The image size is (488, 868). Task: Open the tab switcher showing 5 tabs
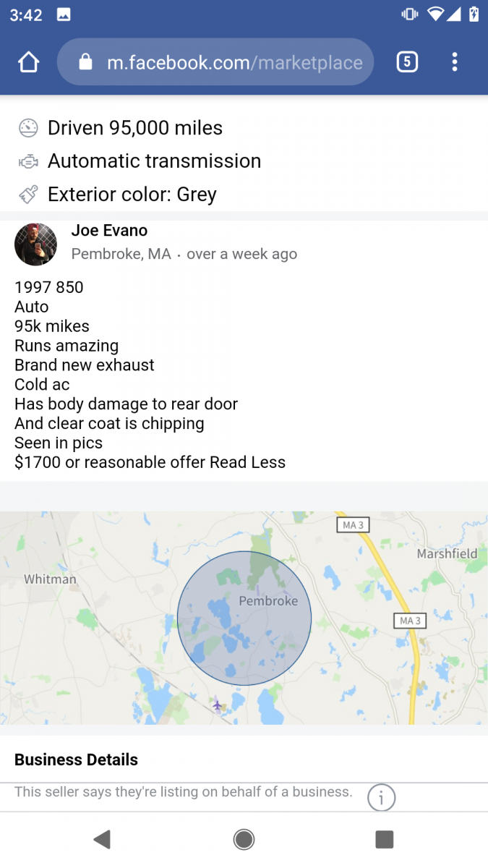[x=407, y=62]
